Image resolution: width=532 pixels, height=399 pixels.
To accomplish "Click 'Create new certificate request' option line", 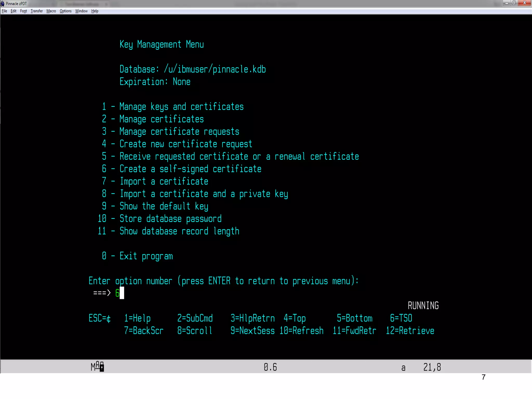I will point(177,144).
